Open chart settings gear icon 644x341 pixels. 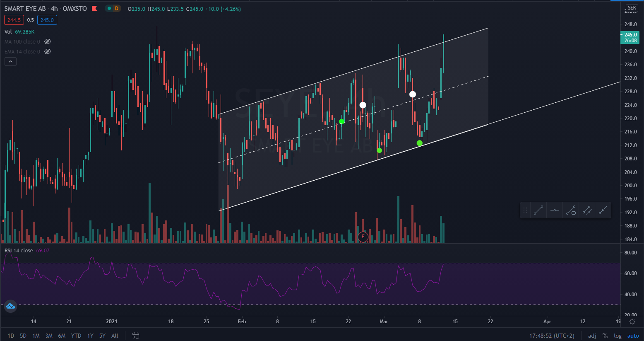632,322
